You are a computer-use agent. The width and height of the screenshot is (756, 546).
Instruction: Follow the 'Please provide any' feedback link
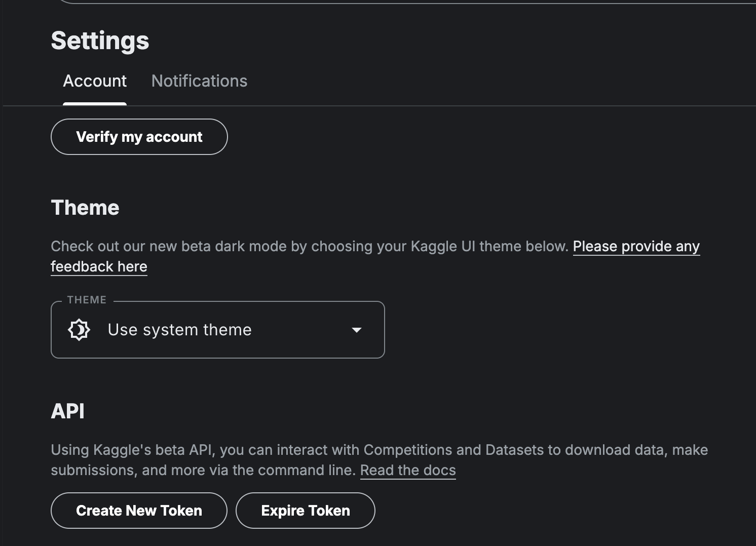point(636,246)
